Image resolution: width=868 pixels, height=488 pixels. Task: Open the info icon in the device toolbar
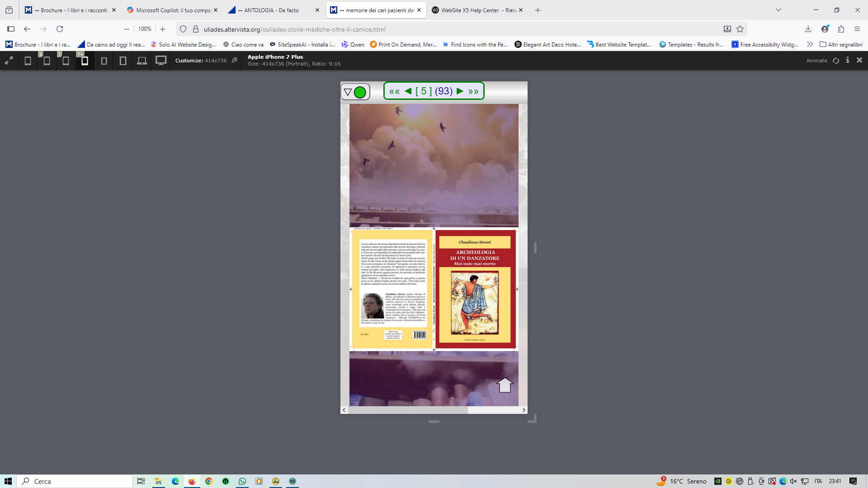[848, 60]
